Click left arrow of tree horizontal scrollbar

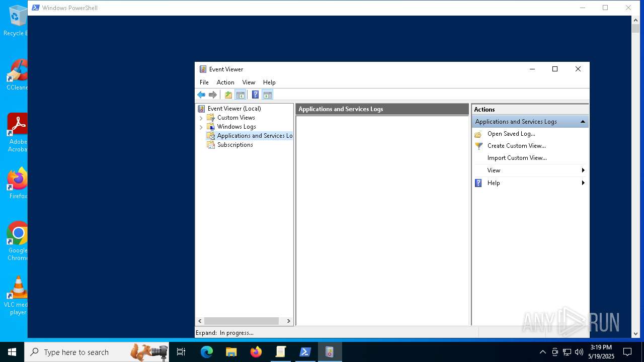coord(200,321)
